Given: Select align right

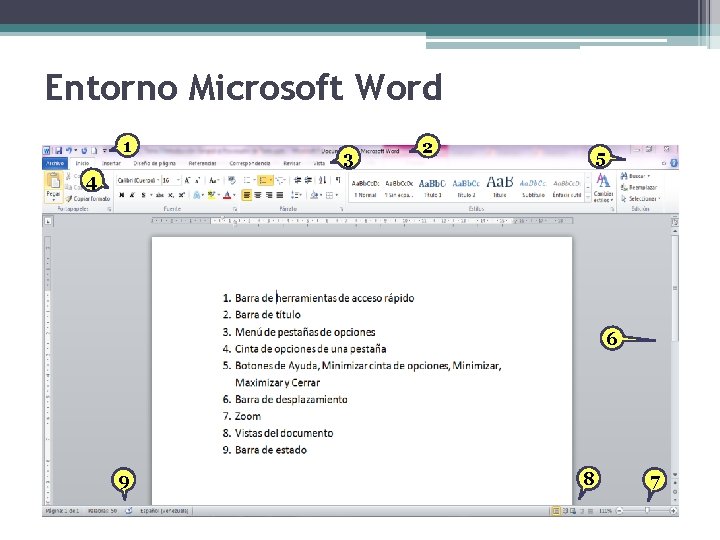Looking at the screenshot, I should 269,195.
